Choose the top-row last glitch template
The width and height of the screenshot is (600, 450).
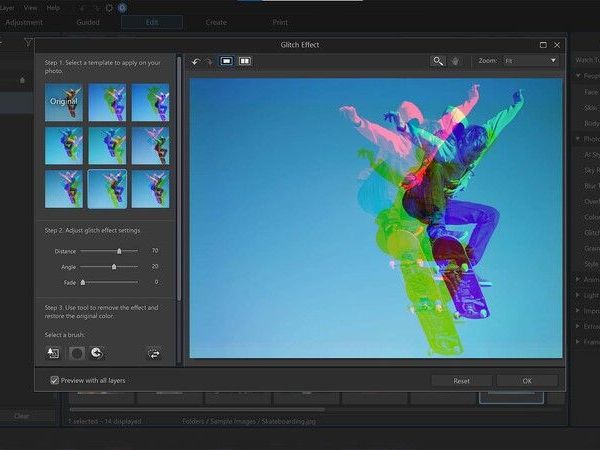click(x=150, y=102)
